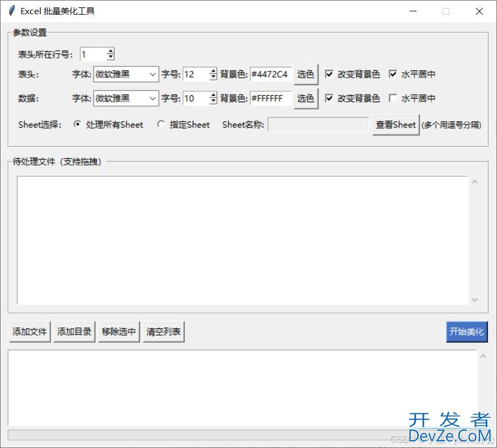The width and height of the screenshot is (497, 448).
Task: Click the feather app icon in title bar
Action: [x=11, y=11]
